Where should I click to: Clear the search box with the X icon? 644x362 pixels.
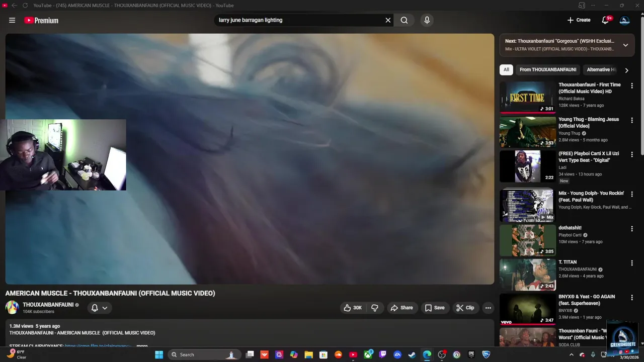(388, 20)
